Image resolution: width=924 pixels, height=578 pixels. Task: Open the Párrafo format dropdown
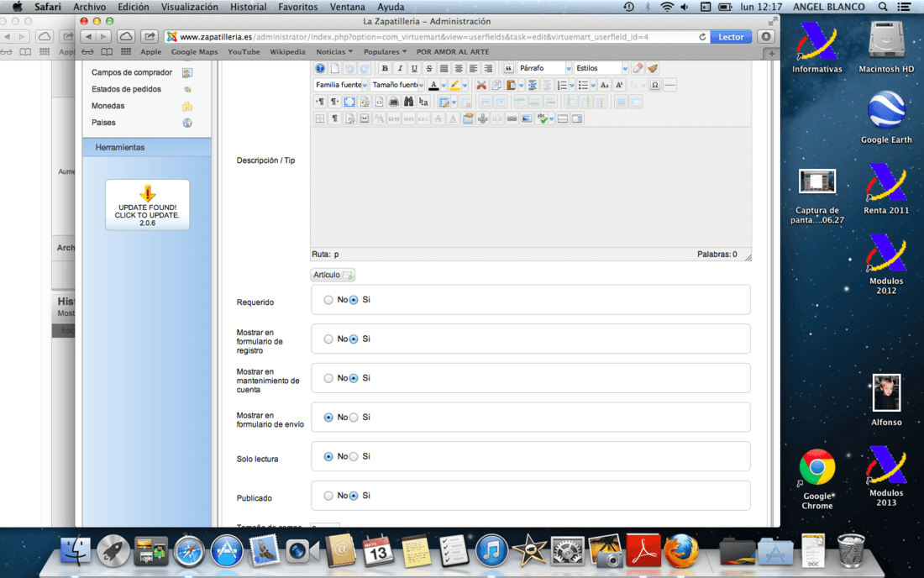(544, 68)
